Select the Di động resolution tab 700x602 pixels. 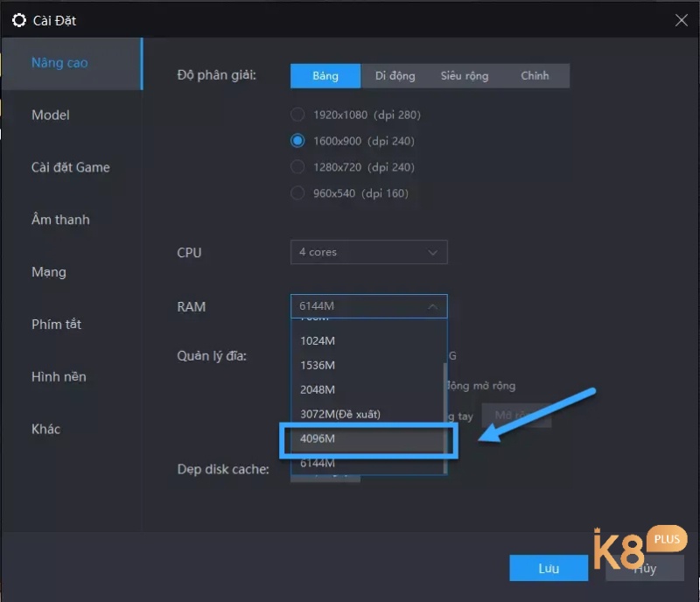(x=395, y=76)
